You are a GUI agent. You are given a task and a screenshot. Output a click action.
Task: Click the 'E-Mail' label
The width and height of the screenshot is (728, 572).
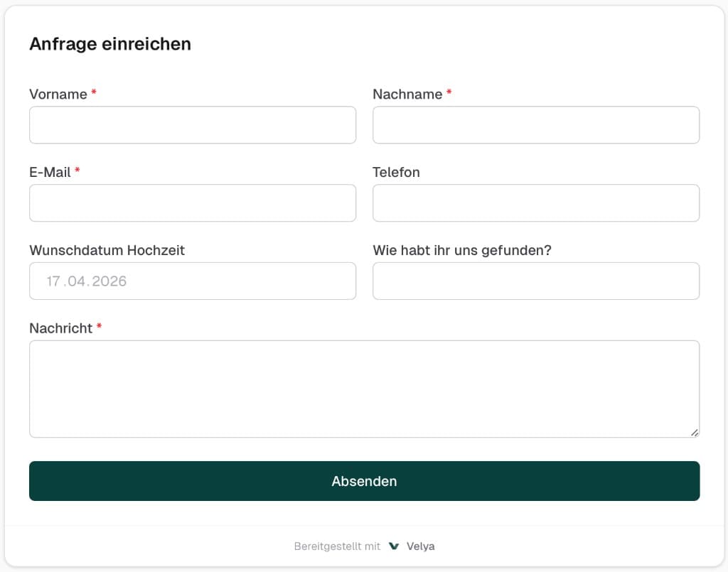click(50, 172)
